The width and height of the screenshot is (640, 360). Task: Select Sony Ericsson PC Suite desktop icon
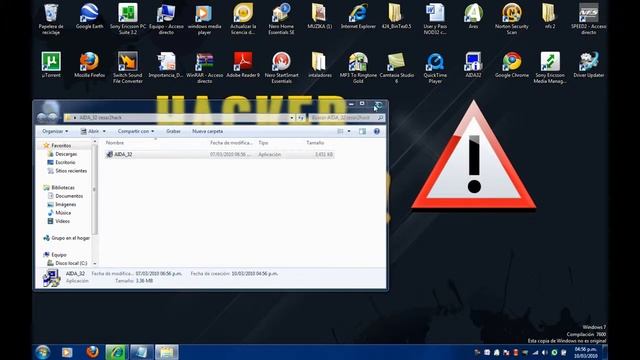point(128,18)
